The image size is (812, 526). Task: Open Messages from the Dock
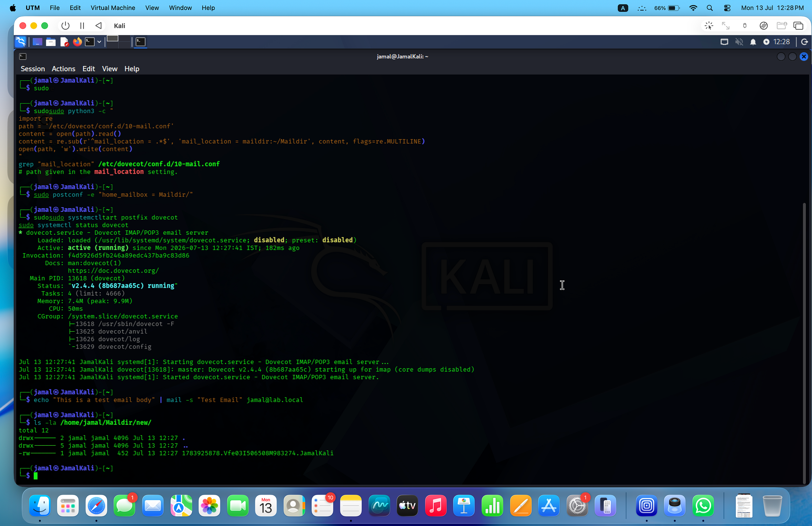tap(125, 506)
